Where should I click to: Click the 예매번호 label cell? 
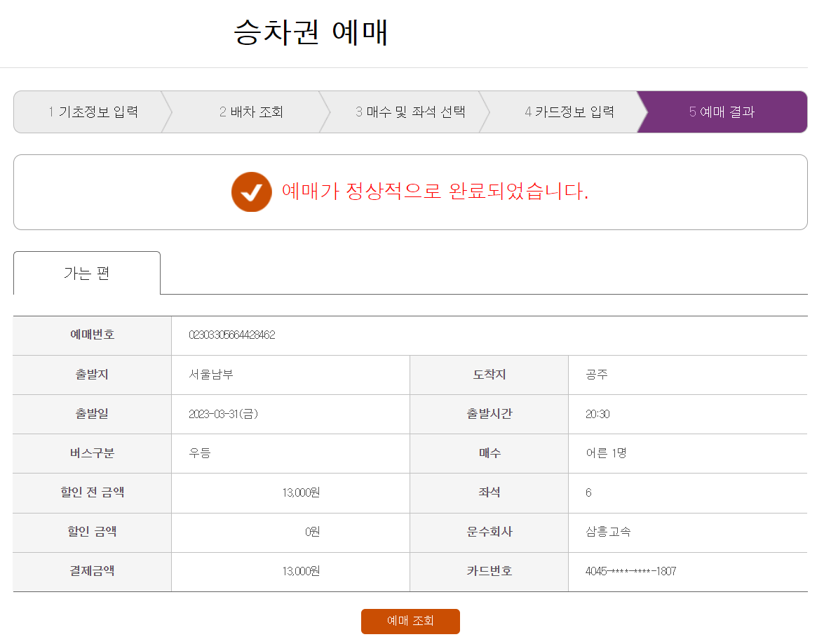pyautogui.click(x=92, y=335)
